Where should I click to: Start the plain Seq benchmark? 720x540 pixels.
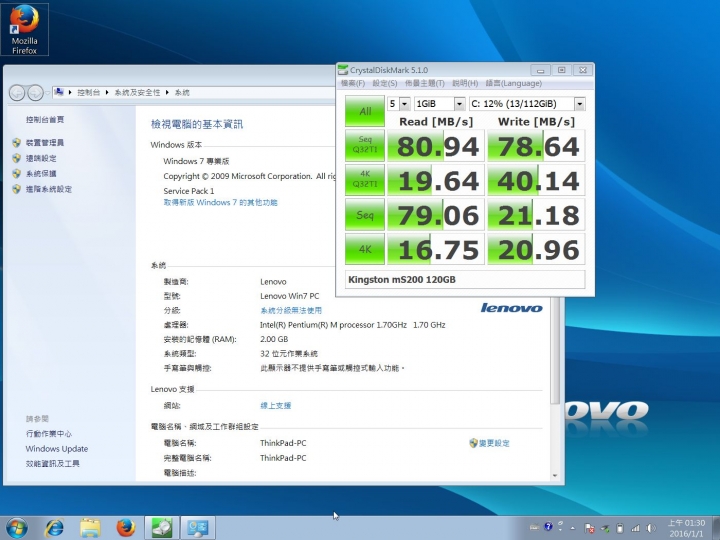(x=365, y=214)
